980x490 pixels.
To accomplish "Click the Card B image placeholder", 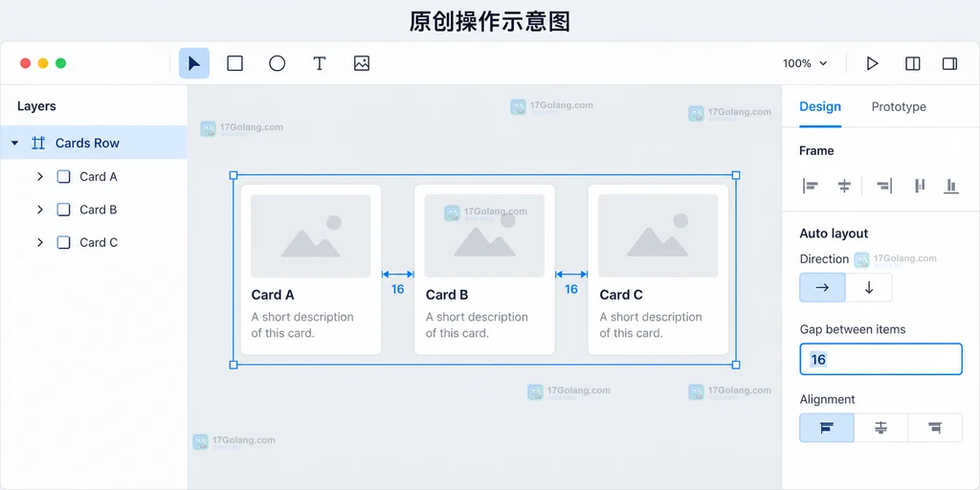I will pyautogui.click(x=484, y=236).
